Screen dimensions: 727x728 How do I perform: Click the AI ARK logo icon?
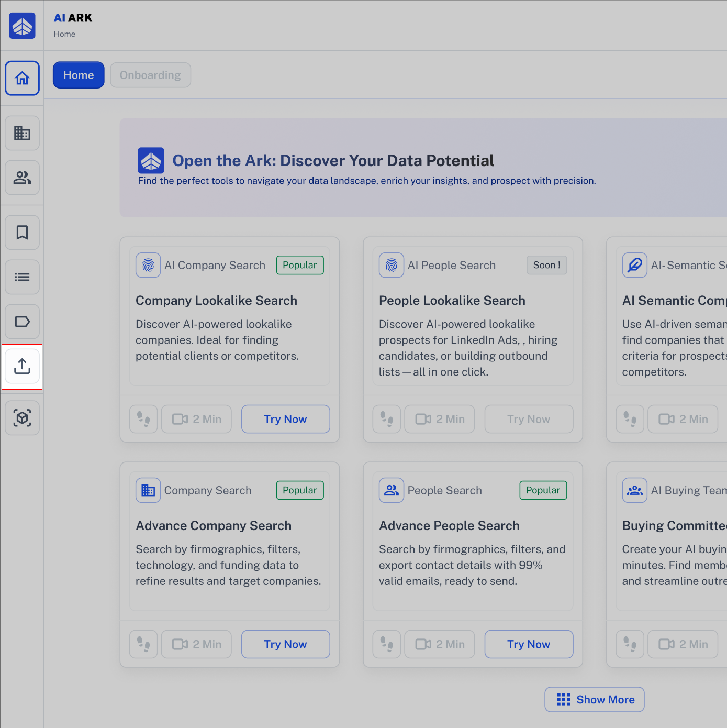22,26
